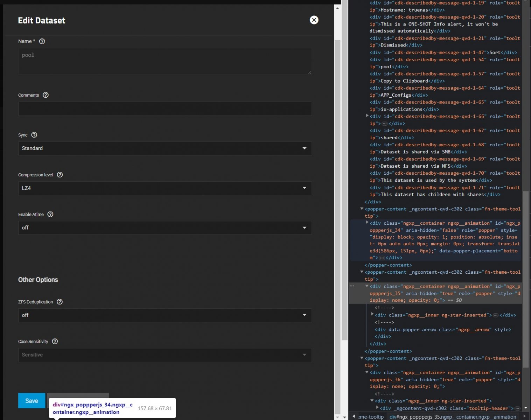Open the Case Sensitivity dropdown showing Sensitive
Viewport: 531px width, 420px height.
pos(165,355)
